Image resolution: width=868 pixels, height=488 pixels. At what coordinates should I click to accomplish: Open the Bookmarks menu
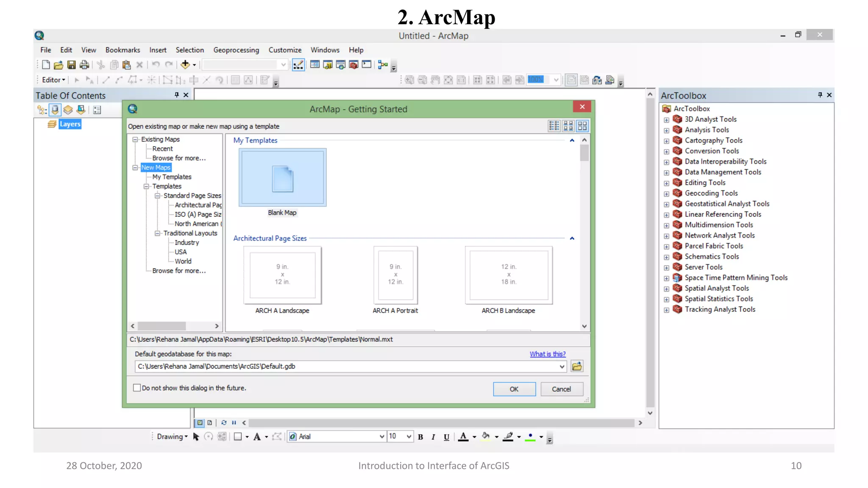pyautogui.click(x=123, y=50)
